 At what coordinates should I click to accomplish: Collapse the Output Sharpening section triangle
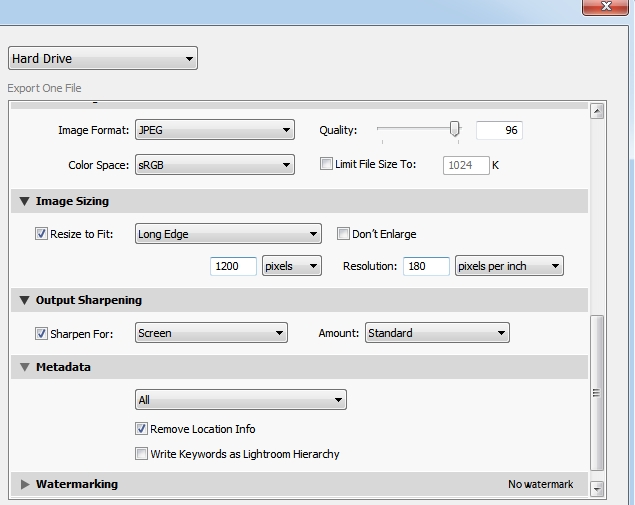point(24,300)
